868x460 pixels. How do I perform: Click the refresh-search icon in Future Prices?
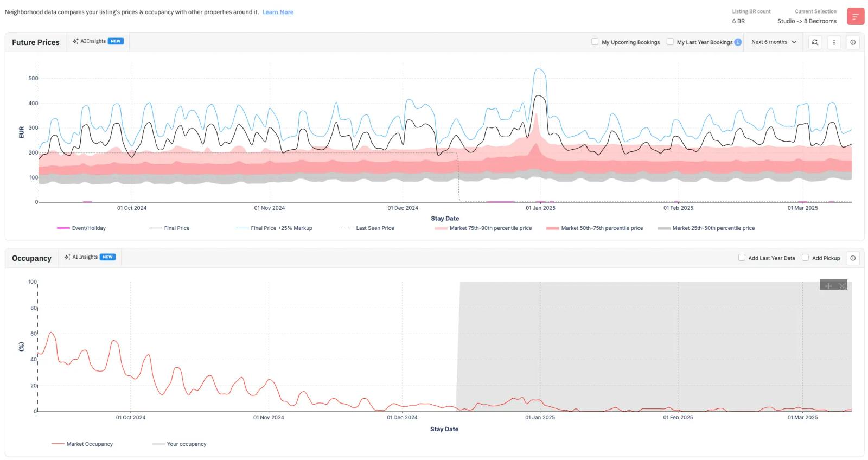[815, 42]
